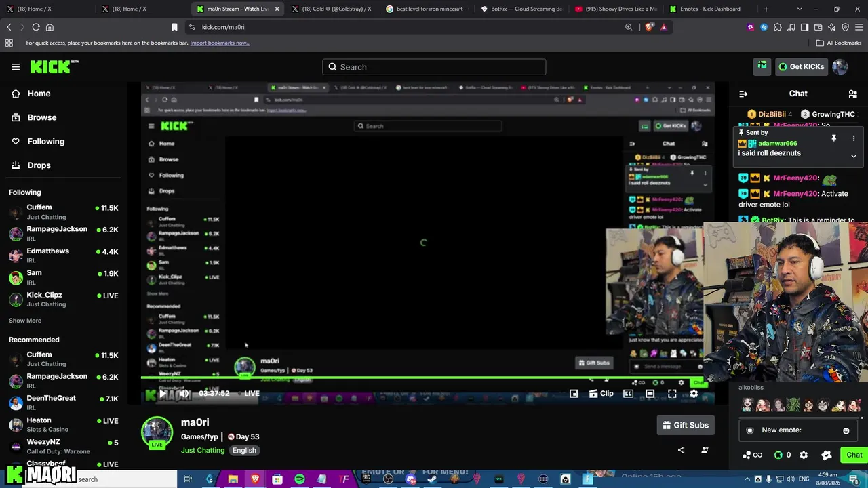
Task: Unpin the pinned chat message
Action: pos(834,138)
